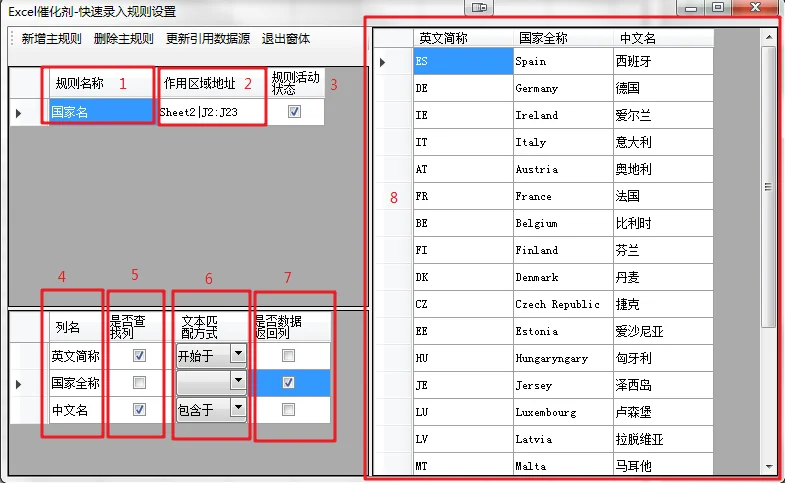Screen dimensions: 785x483
Task: Click the data grid vertical scrollbar thumb
Action: pyautogui.click(x=768, y=187)
